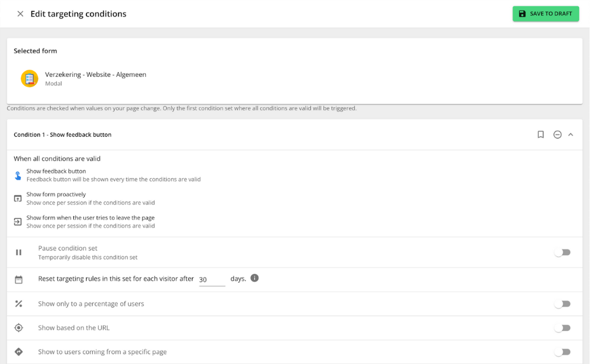
Task: Select Show feedback button option
Action: [56, 172]
